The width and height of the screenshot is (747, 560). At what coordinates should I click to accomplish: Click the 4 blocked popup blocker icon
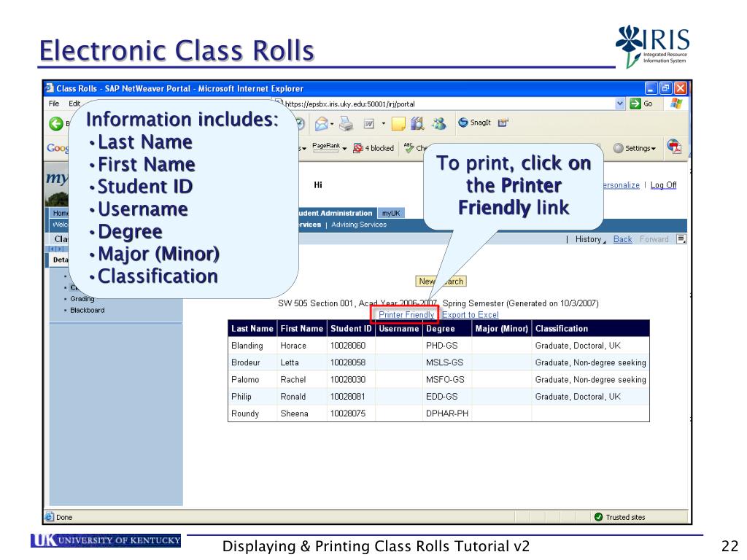click(x=357, y=148)
